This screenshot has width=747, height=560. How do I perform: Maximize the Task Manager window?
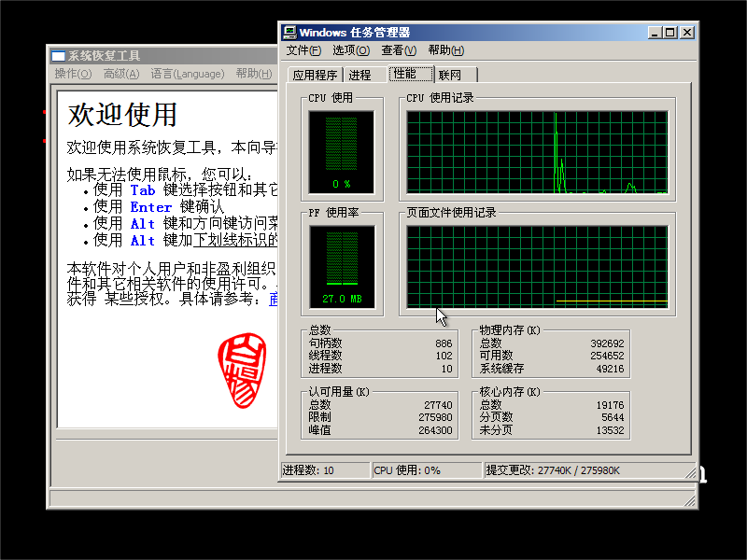pos(669,33)
